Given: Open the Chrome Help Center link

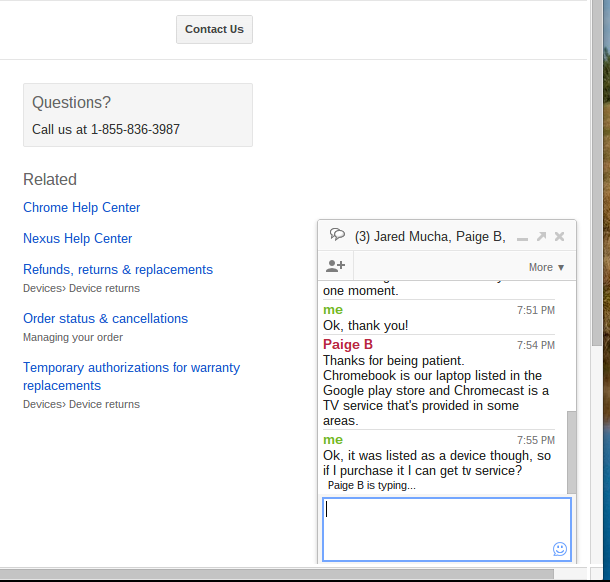Looking at the screenshot, I should [82, 208].
